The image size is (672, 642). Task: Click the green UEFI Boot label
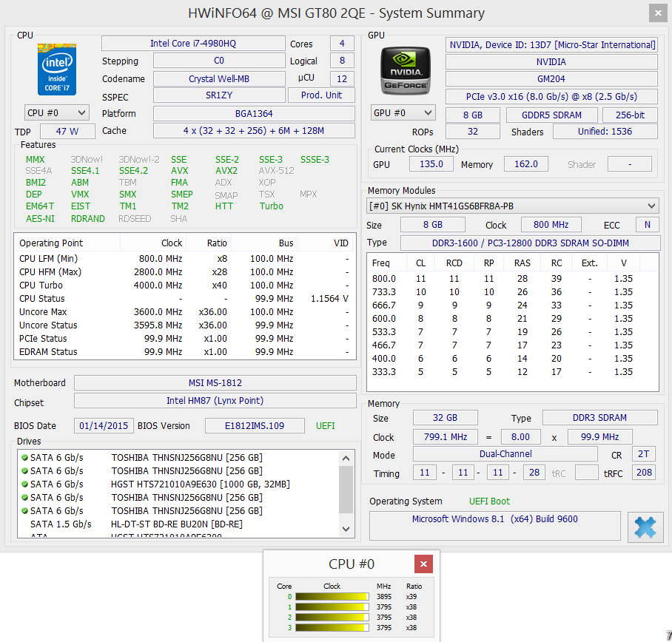click(x=489, y=501)
